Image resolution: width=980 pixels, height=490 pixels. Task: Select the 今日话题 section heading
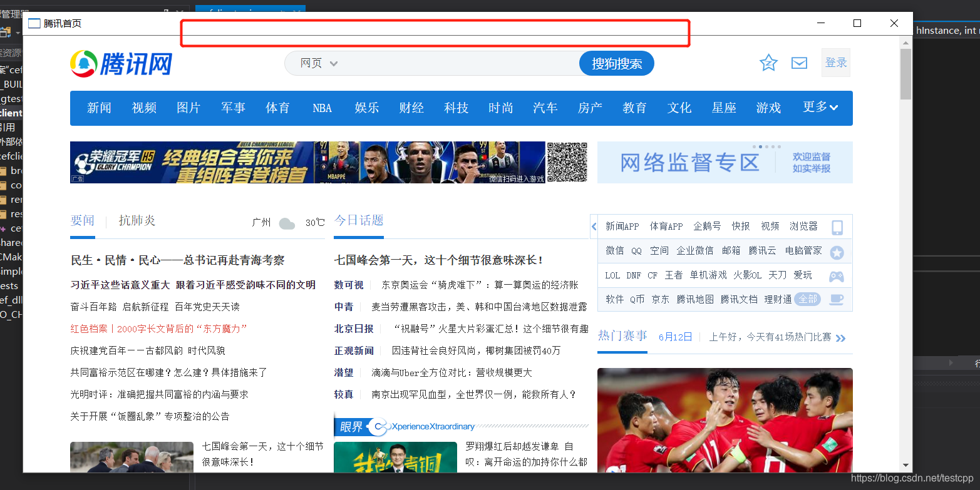point(359,220)
